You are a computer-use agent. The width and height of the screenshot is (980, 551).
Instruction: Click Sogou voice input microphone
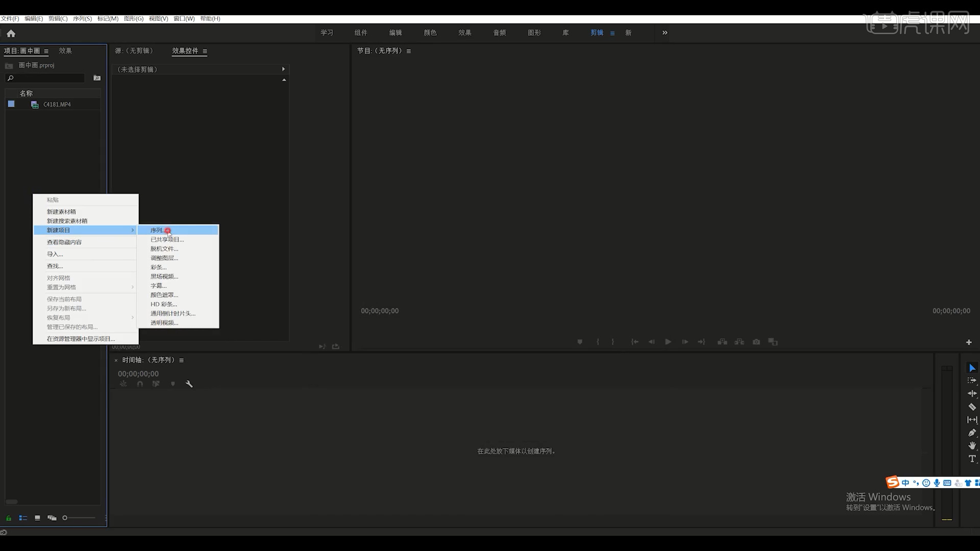pos(937,483)
